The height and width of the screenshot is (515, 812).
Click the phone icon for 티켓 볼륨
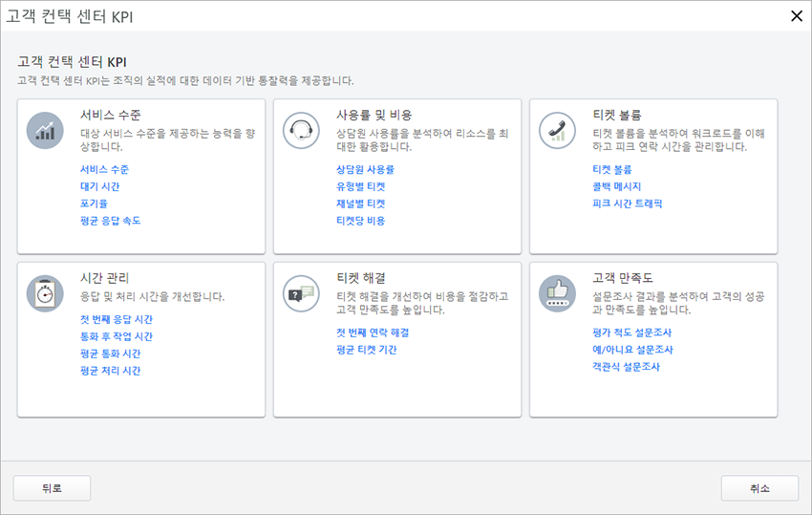[557, 130]
